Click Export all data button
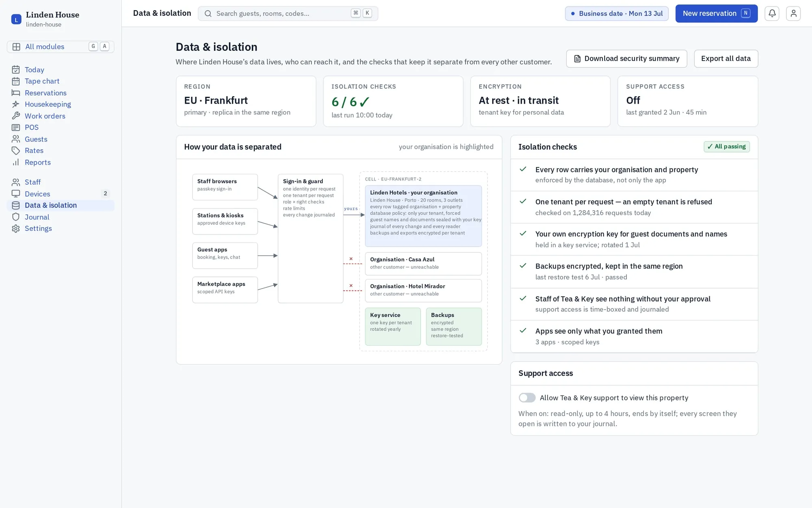This screenshot has height=508, width=812. point(726,59)
